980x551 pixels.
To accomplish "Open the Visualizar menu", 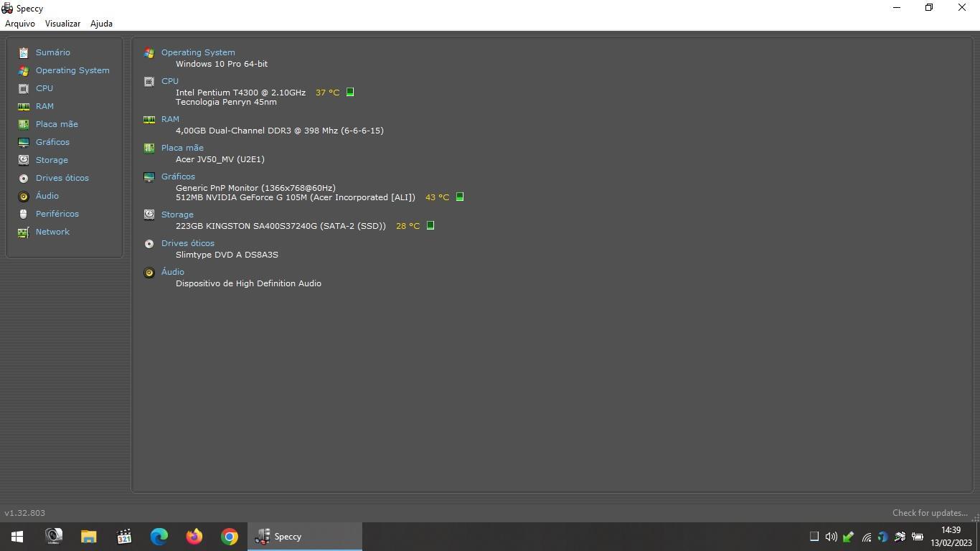I will click(62, 24).
